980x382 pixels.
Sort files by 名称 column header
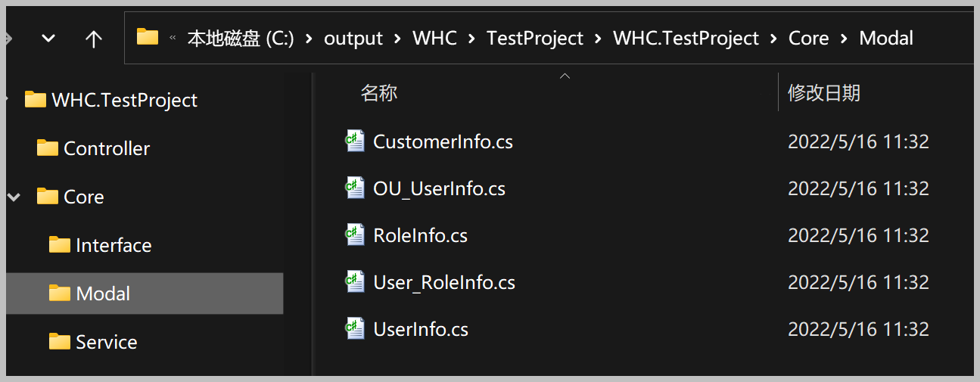tap(379, 93)
